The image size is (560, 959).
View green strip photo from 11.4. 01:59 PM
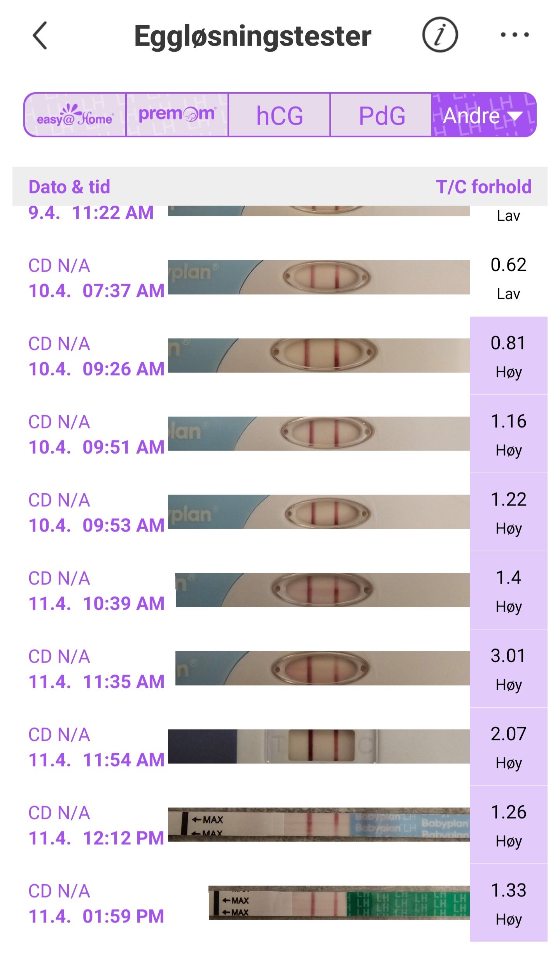coord(339,902)
